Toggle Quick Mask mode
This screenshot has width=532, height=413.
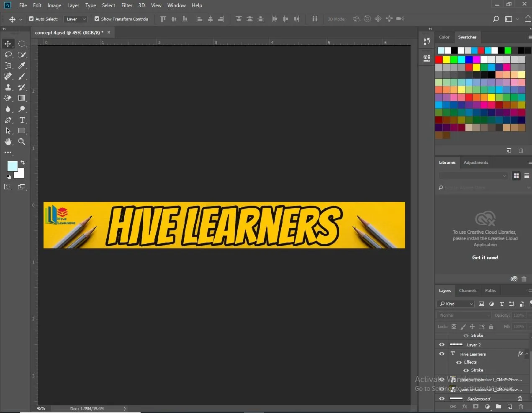[8, 187]
